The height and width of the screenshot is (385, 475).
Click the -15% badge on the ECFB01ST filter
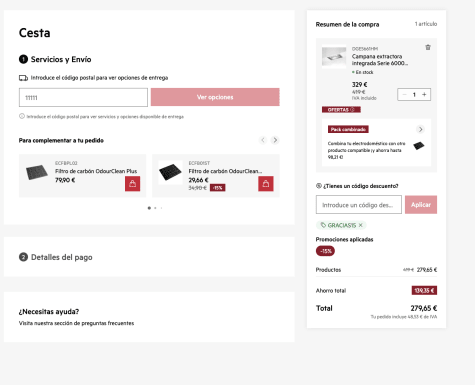tap(218, 188)
